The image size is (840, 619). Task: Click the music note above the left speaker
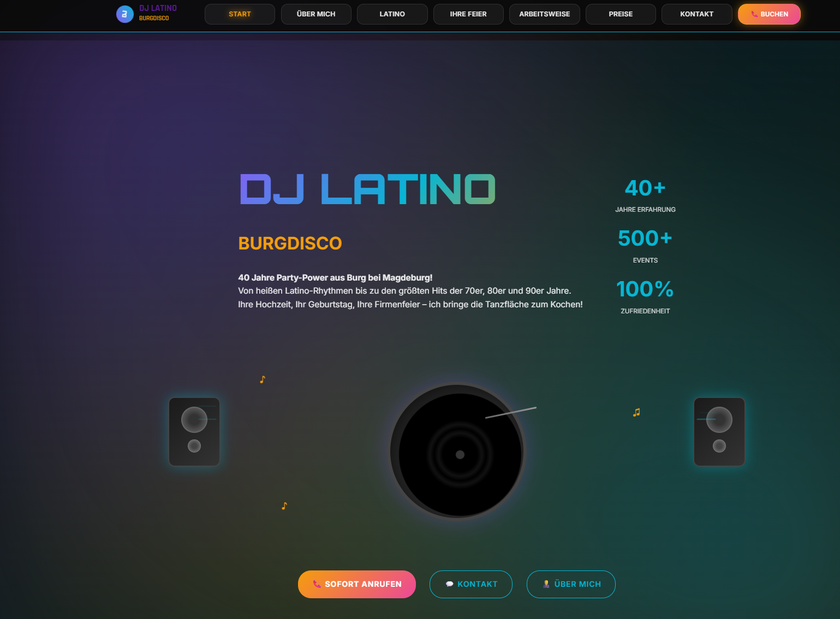click(263, 379)
